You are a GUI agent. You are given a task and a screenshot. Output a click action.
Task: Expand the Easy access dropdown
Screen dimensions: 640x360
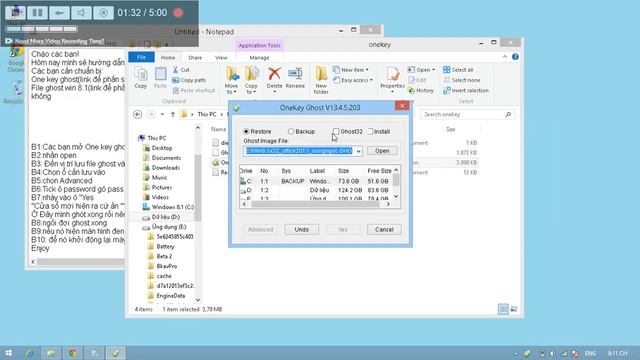(371, 80)
